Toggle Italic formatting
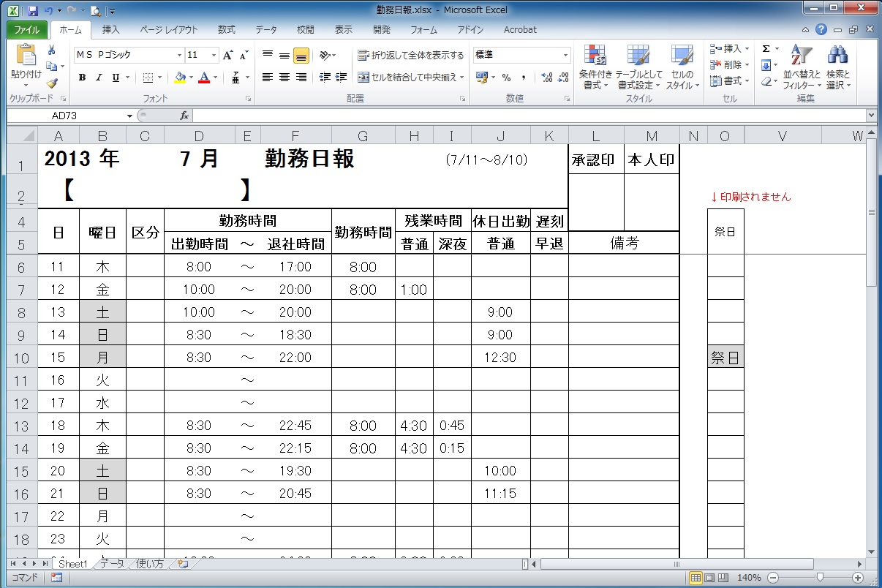Screen dimensions: 882x588 click(x=99, y=78)
